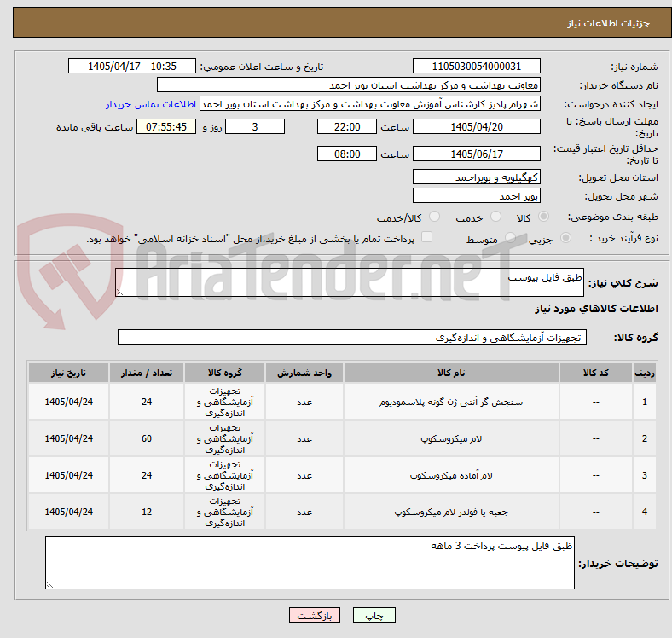Click the buyer notes text area
This screenshot has height=638, width=672.
(x=310, y=563)
